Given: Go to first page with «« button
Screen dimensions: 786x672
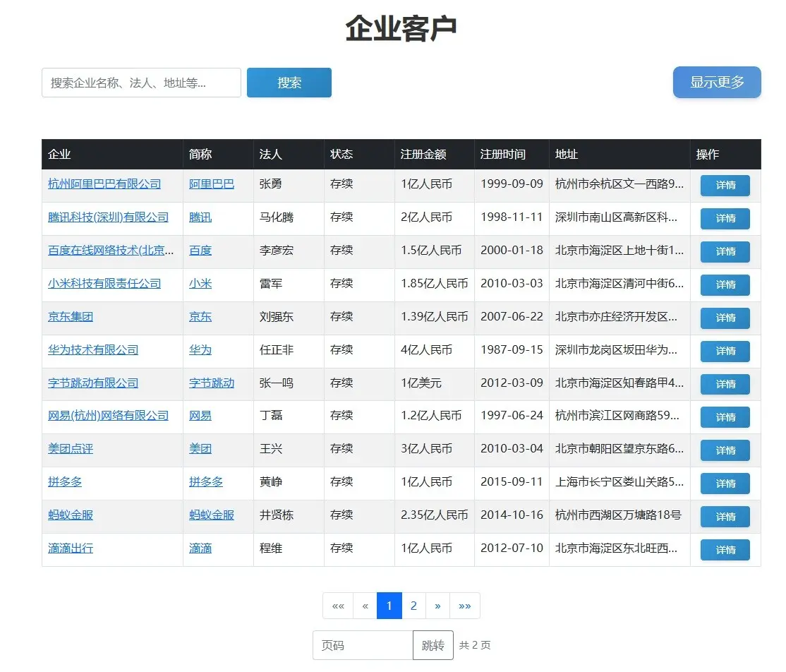Looking at the screenshot, I should (339, 606).
